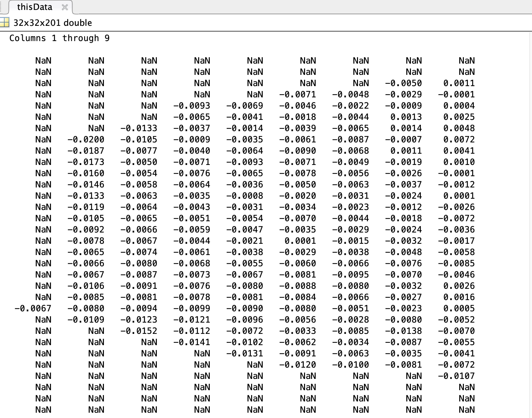Image resolution: width=532 pixels, height=418 pixels.
Task: Click the Columns 1 through 9 header
Action: [59, 38]
